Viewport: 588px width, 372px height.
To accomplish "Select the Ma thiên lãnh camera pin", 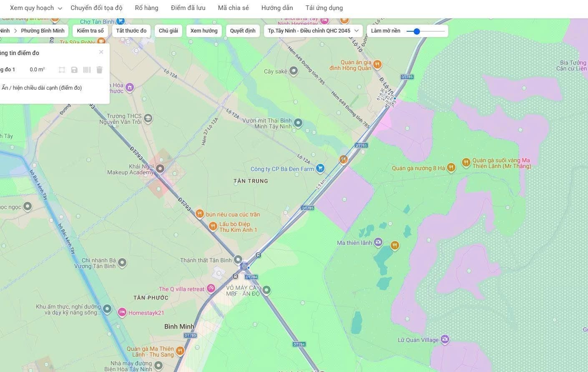I will coord(378,242).
